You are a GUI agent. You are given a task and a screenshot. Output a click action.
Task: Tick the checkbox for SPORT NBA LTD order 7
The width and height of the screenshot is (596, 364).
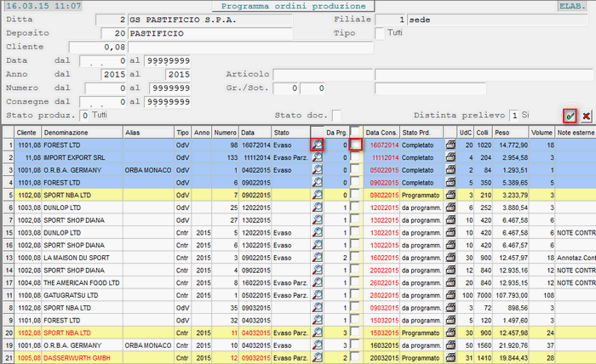[355, 195]
